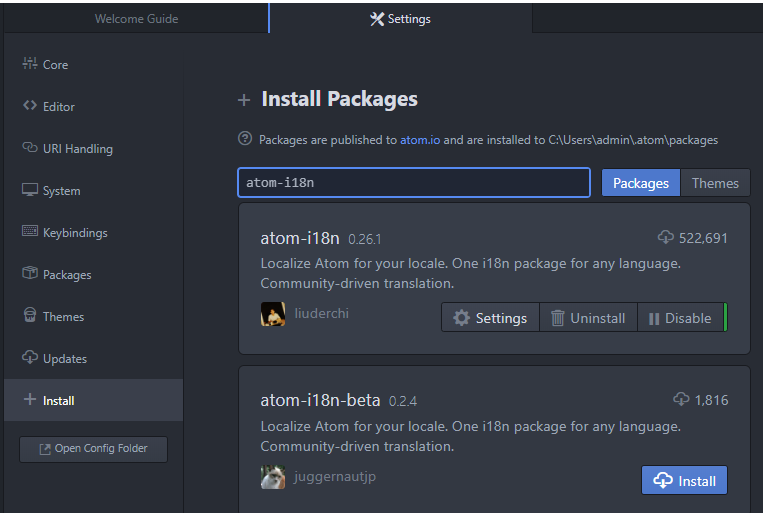Click the plus icon beside Install in sidebar
The width and height of the screenshot is (763, 513).
point(30,399)
